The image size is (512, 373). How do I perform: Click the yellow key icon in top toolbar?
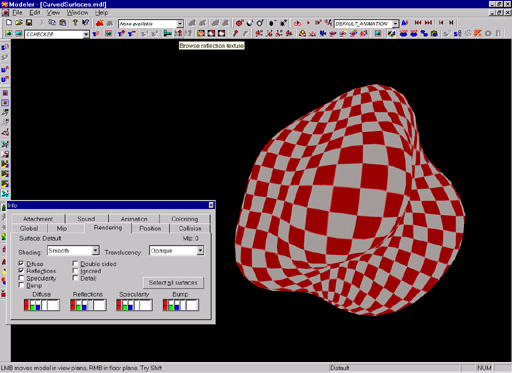click(x=75, y=23)
